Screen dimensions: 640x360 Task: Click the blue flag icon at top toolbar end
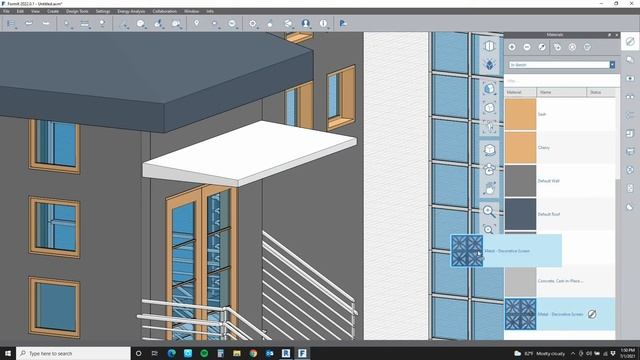[343, 23]
